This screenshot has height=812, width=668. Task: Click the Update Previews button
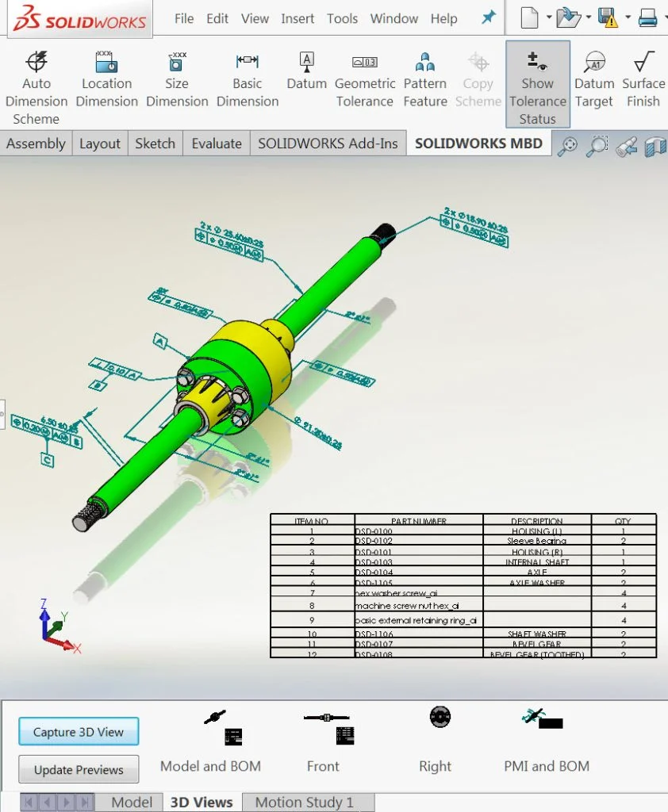(x=78, y=769)
